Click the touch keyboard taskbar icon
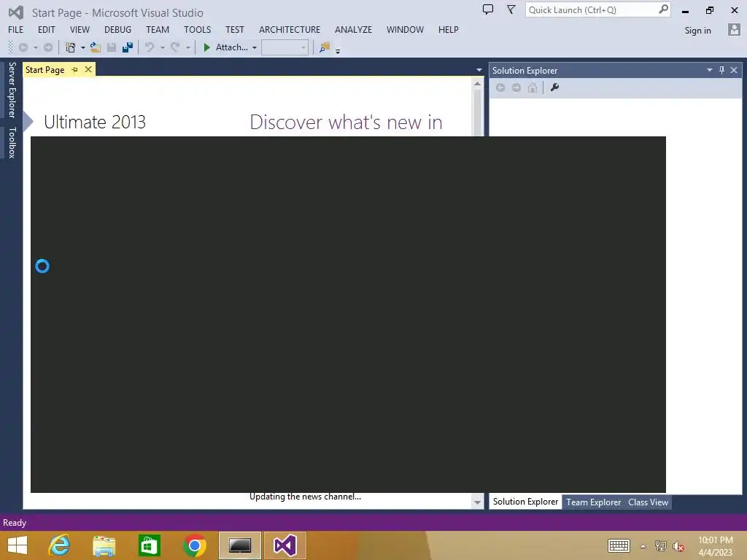 pyautogui.click(x=619, y=545)
